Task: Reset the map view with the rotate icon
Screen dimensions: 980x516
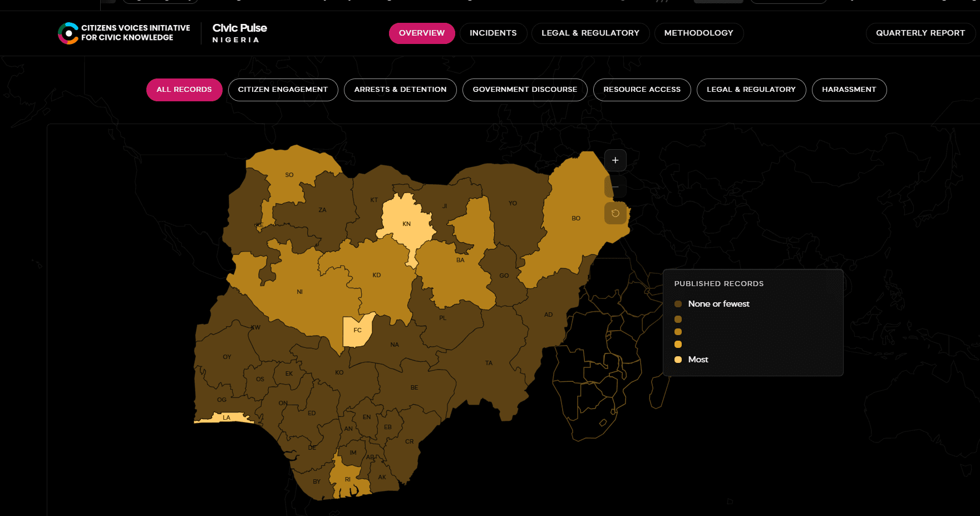Action: click(x=615, y=213)
